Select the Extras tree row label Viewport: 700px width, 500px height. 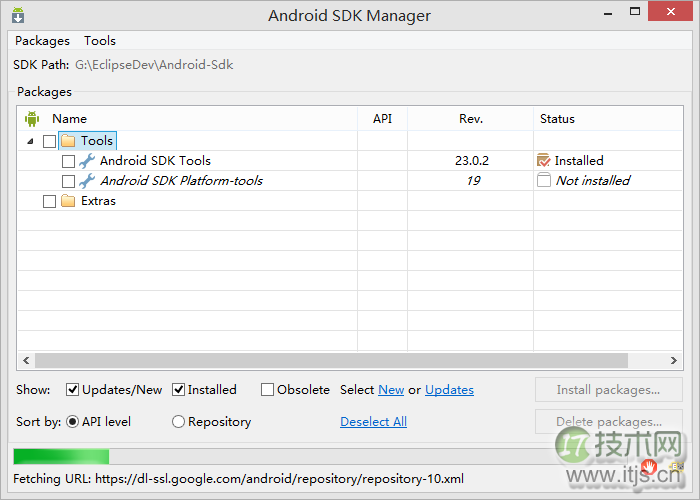[98, 201]
